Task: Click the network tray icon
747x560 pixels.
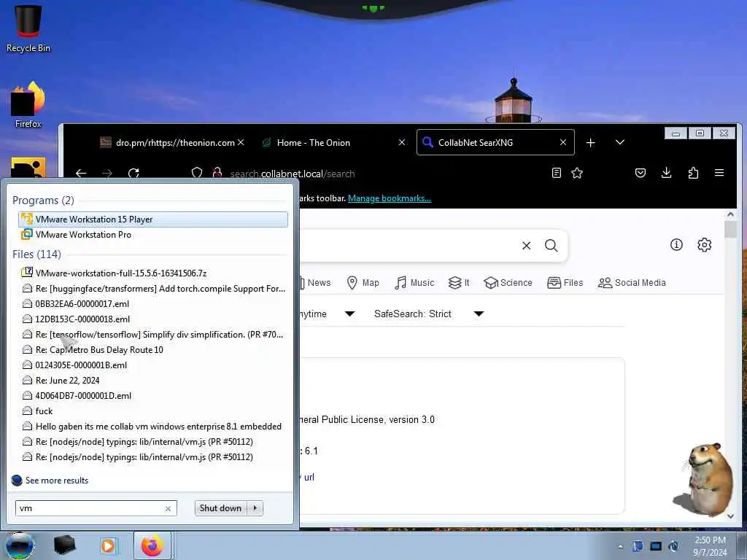Action: 656,546
